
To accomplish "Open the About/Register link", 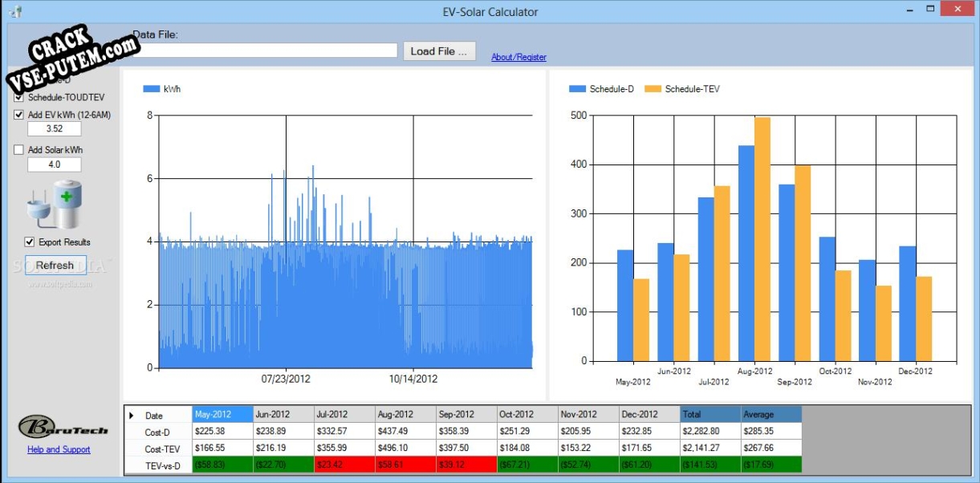I will [518, 57].
